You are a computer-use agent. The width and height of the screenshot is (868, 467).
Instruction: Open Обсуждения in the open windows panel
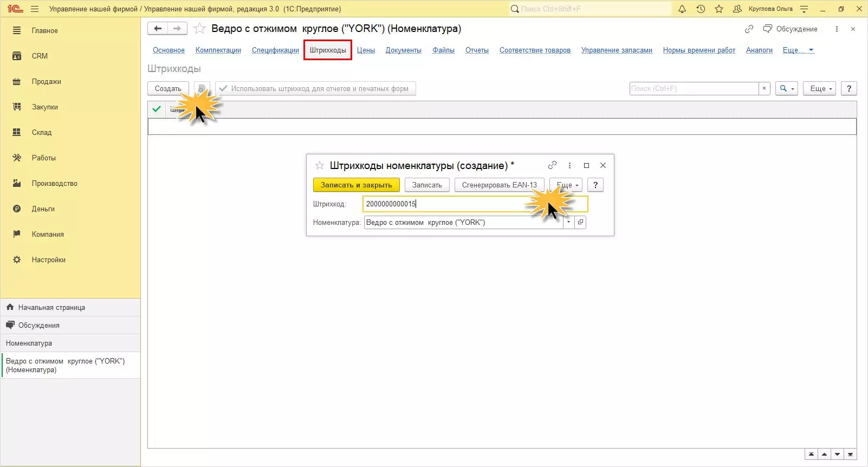(71, 325)
